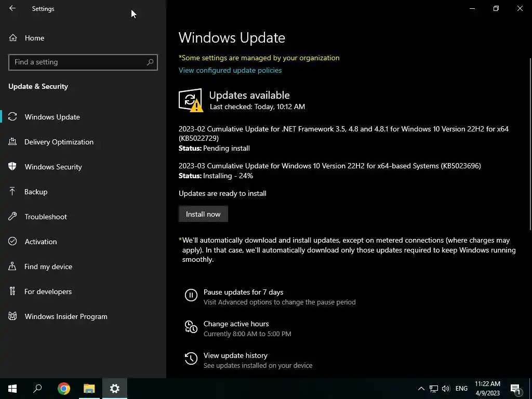Click the Troubleshoot wrench icon
The height and width of the screenshot is (399, 532).
(x=12, y=217)
